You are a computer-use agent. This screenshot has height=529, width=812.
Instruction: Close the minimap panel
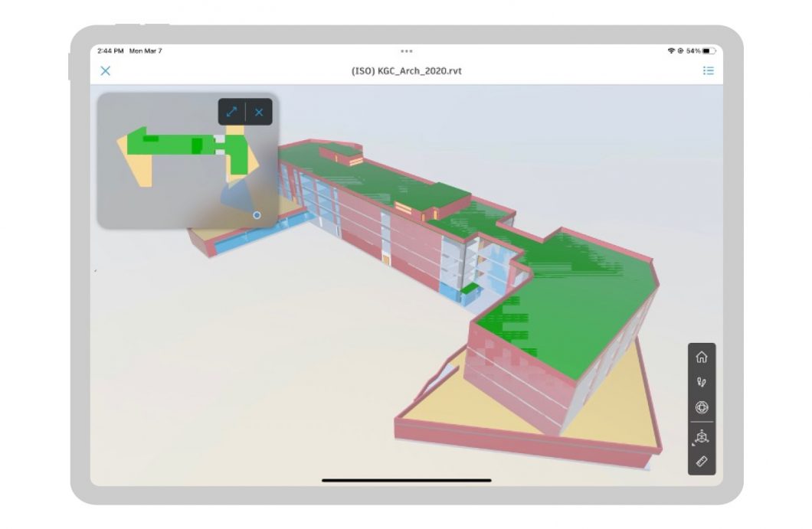pyautogui.click(x=259, y=112)
